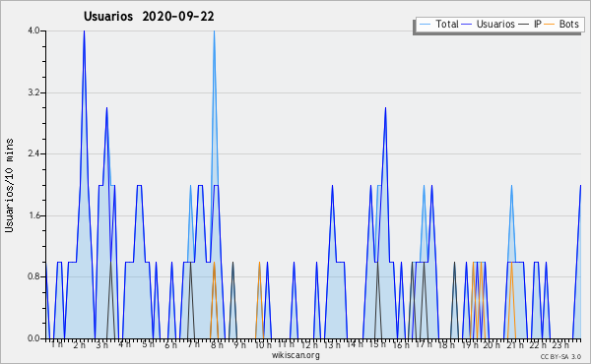
Task: Click the '23 h' x-axis label
Action: click(560, 344)
